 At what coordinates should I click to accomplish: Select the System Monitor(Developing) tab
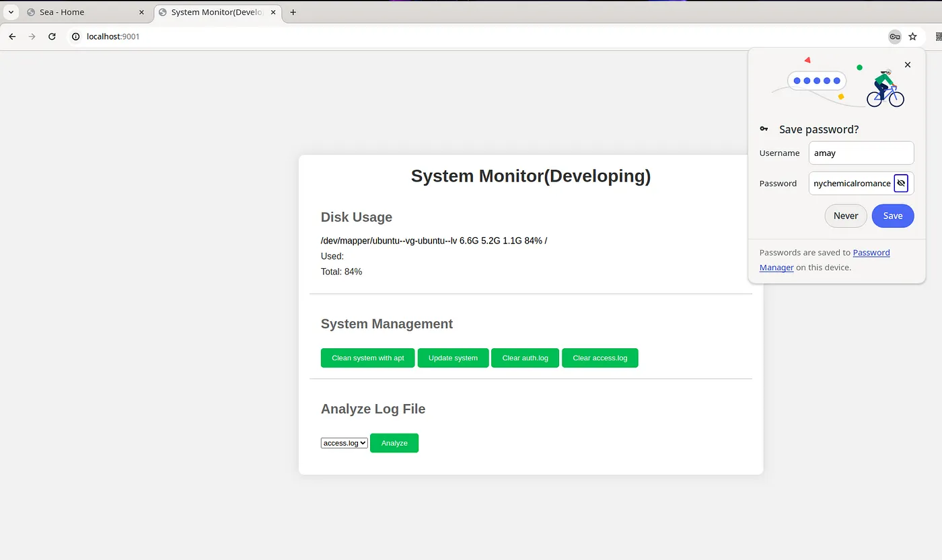(x=217, y=12)
